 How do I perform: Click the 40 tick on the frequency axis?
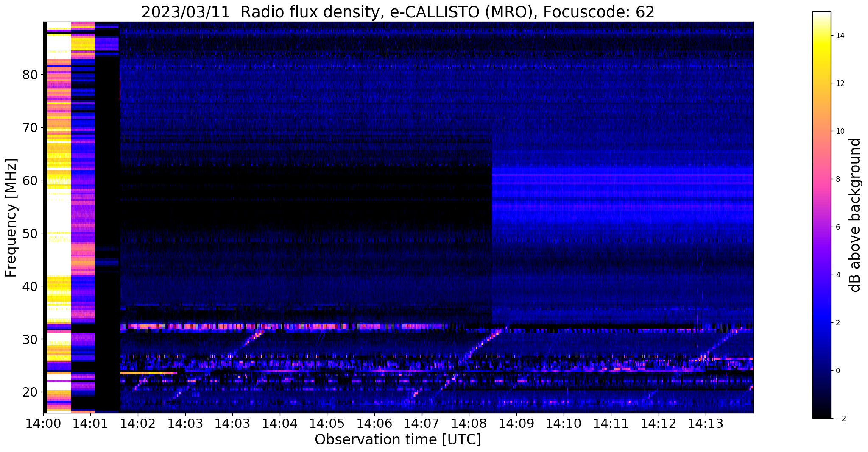pos(30,286)
